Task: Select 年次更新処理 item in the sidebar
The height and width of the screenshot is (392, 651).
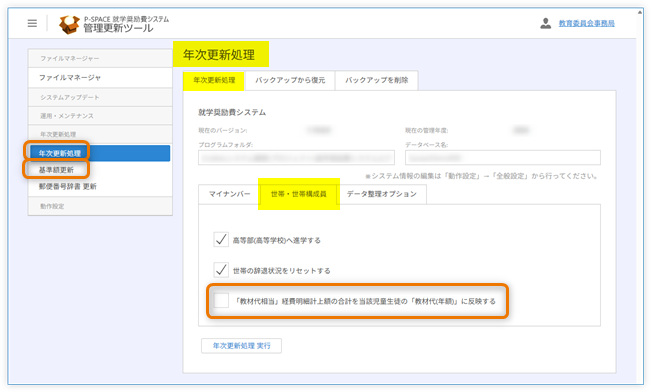Action: 100,153
